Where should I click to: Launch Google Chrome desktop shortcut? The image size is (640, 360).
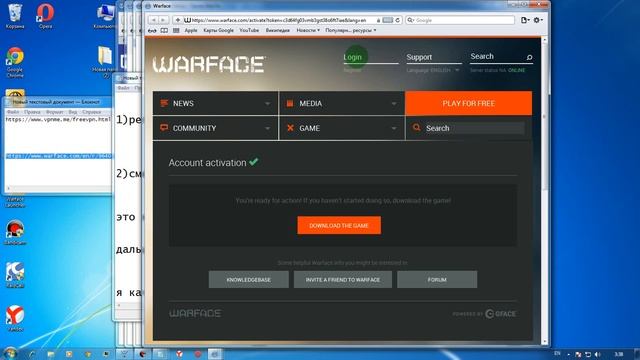15,62
